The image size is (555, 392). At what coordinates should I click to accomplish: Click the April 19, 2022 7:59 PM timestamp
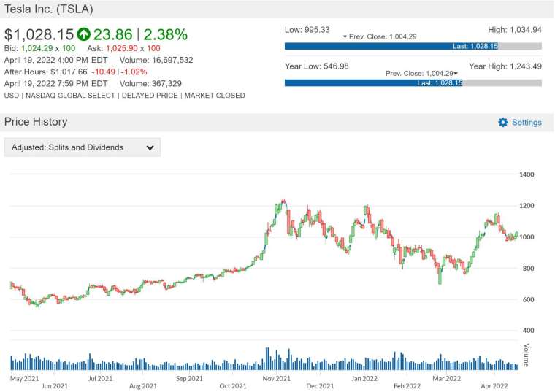[x=56, y=83]
